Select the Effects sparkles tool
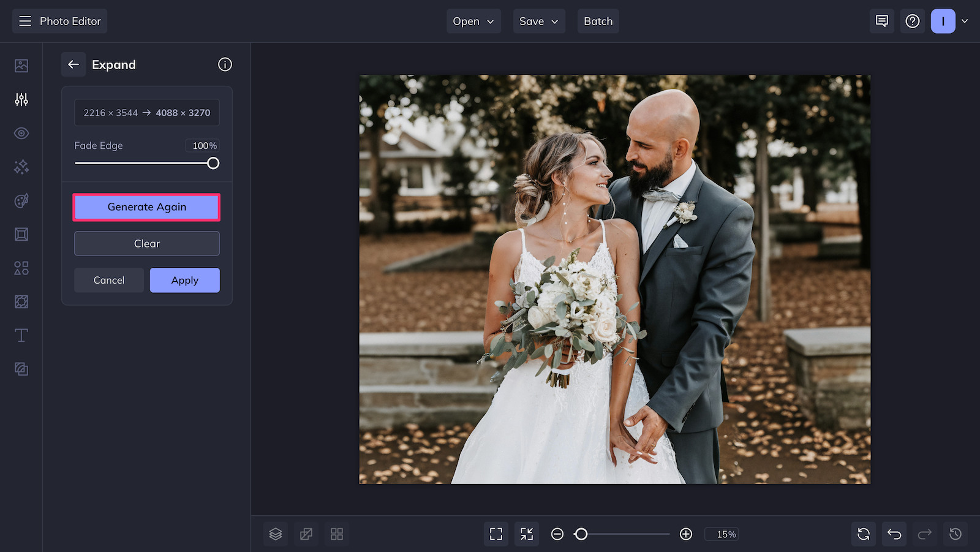 coord(21,167)
